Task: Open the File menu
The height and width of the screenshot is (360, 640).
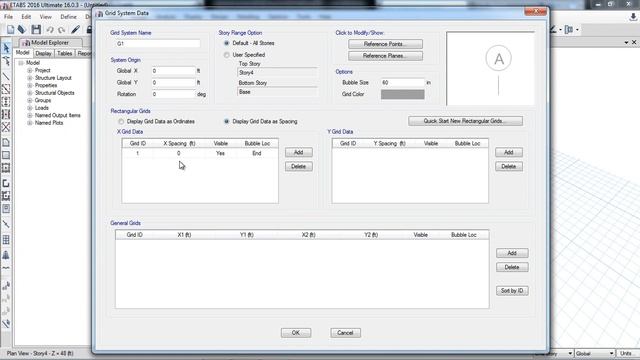Action: [x=8, y=17]
